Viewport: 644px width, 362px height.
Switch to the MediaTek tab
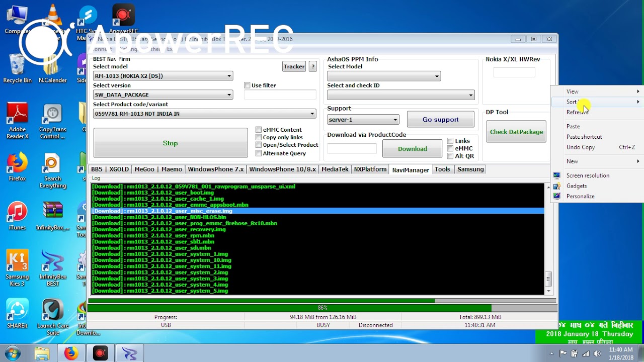[335, 169]
